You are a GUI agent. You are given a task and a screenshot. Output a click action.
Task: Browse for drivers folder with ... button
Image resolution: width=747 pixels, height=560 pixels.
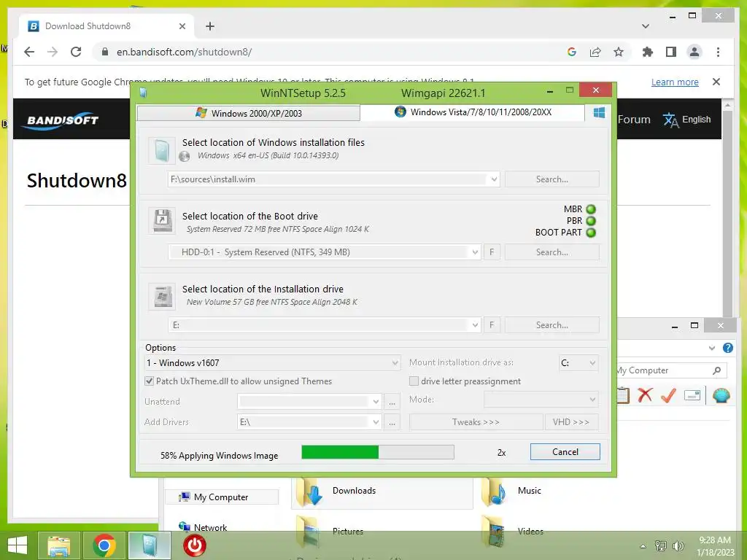click(x=392, y=422)
